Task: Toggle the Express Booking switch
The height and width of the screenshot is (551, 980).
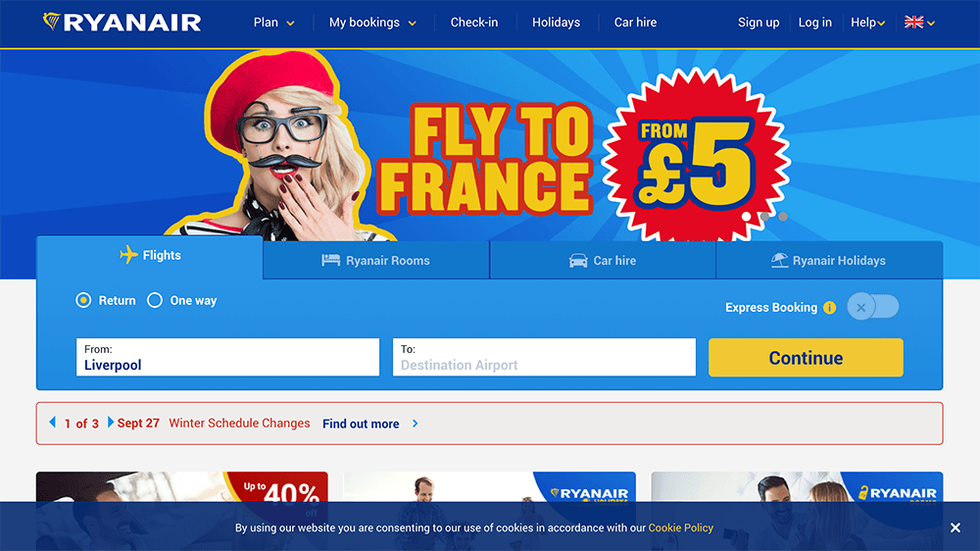Action: 872,307
